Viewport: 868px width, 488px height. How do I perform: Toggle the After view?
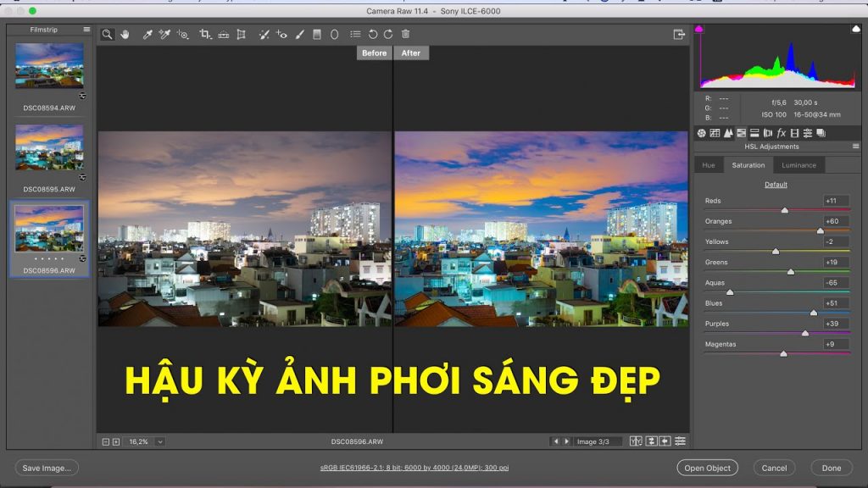(411, 53)
